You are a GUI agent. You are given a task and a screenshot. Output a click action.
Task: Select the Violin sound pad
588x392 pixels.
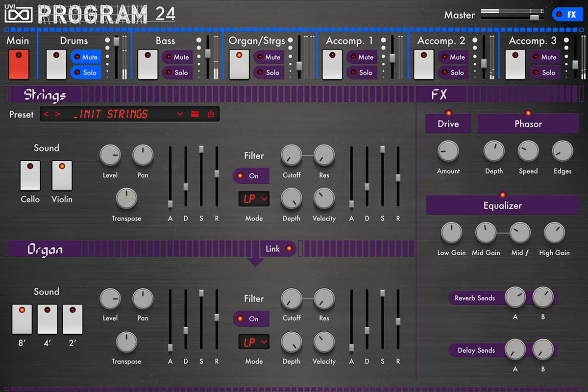62,175
